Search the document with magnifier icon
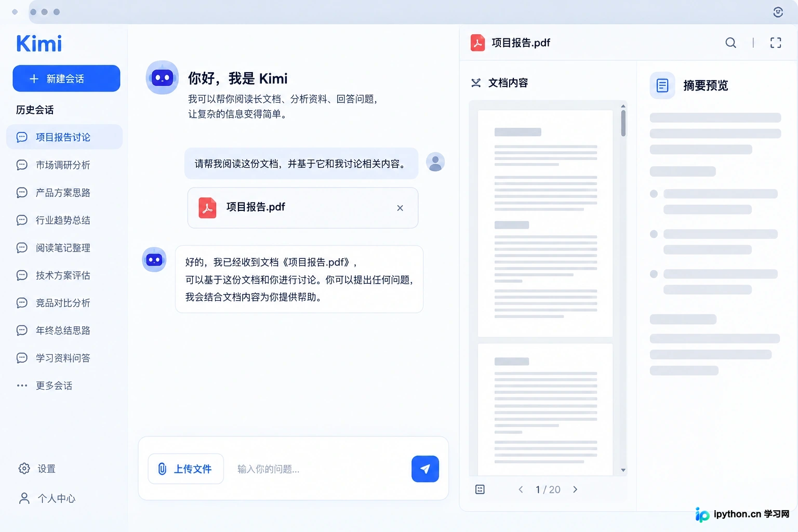The height and width of the screenshot is (532, 798). point(730,43)
